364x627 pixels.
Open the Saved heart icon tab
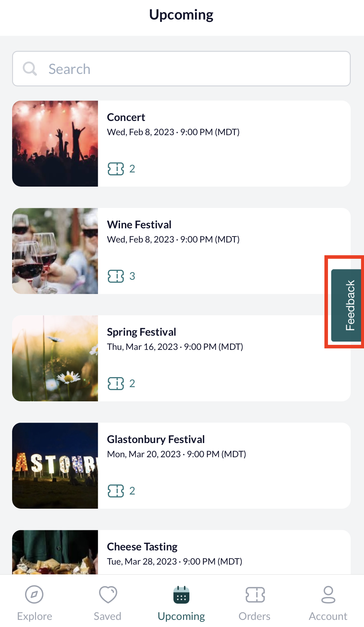click(x=108, y=594)
